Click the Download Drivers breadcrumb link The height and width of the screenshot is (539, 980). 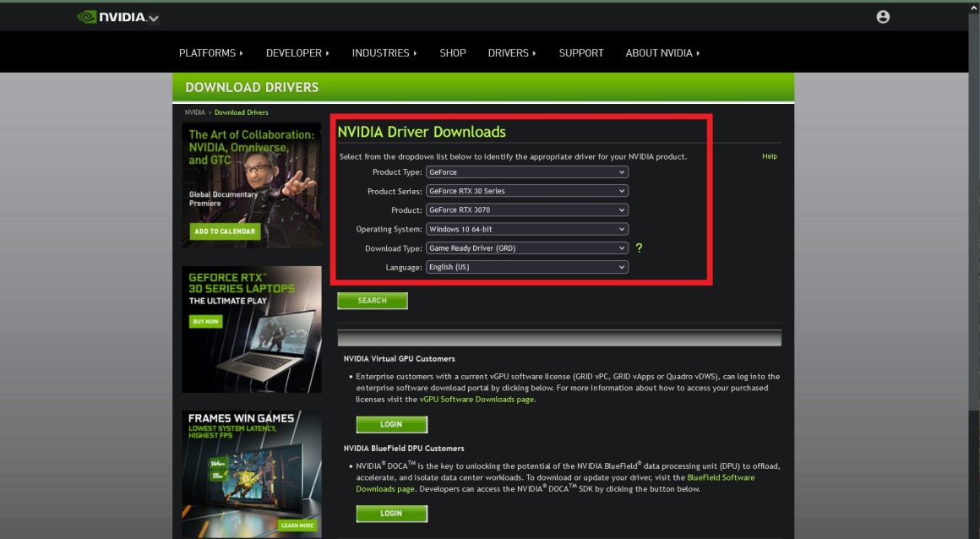point(242,112)
